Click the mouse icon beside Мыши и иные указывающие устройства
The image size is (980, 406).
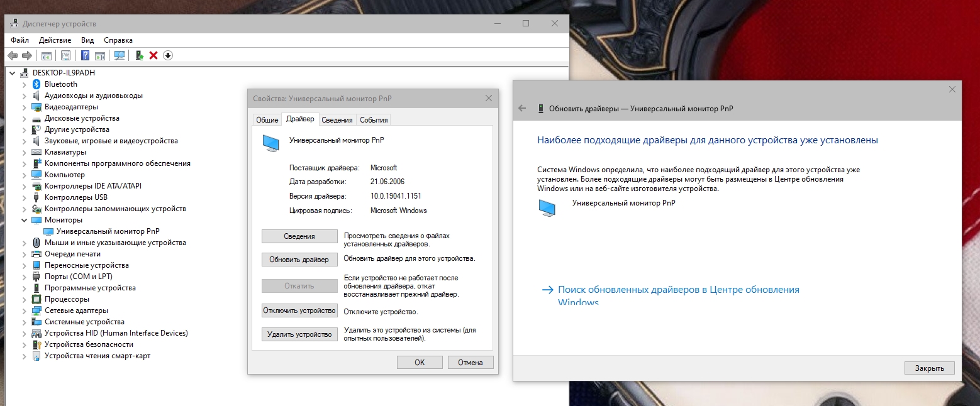point(36,243)
